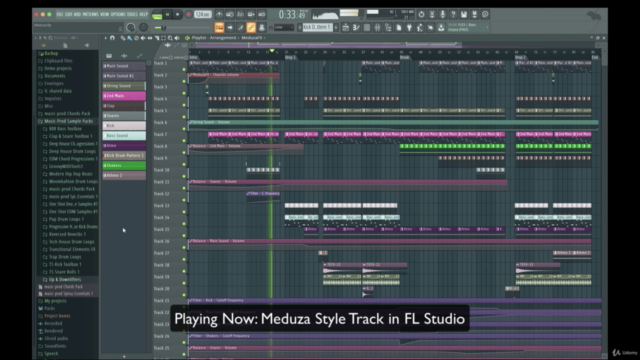Open the pattern selector Kick D..ttern 1

click(317, 27)
